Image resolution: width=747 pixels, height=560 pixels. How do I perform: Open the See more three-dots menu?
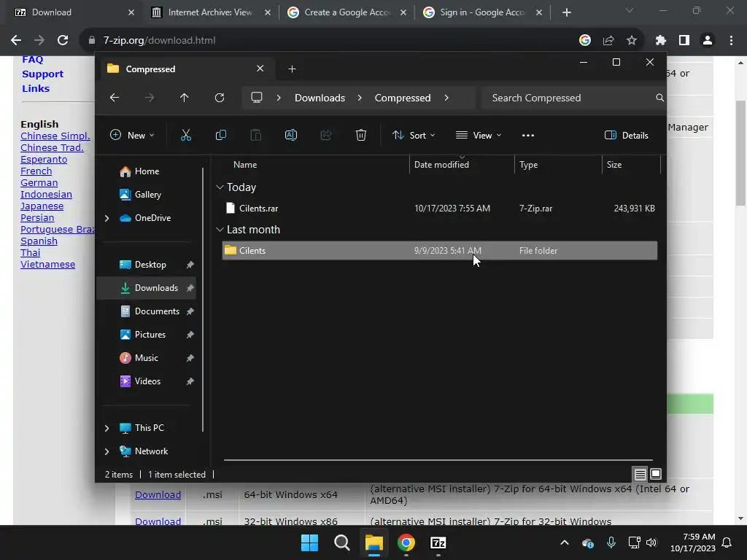(528, 135)
